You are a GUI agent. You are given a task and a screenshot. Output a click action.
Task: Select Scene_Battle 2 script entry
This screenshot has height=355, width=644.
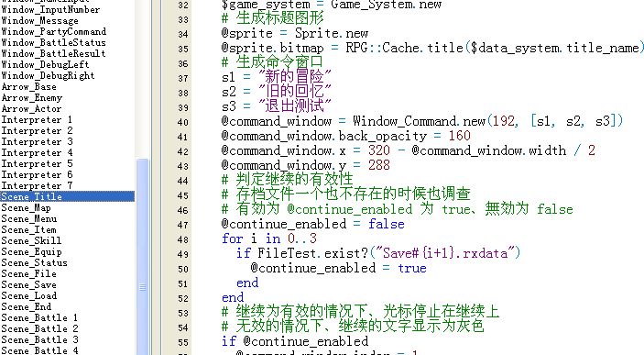click(39, 328)
